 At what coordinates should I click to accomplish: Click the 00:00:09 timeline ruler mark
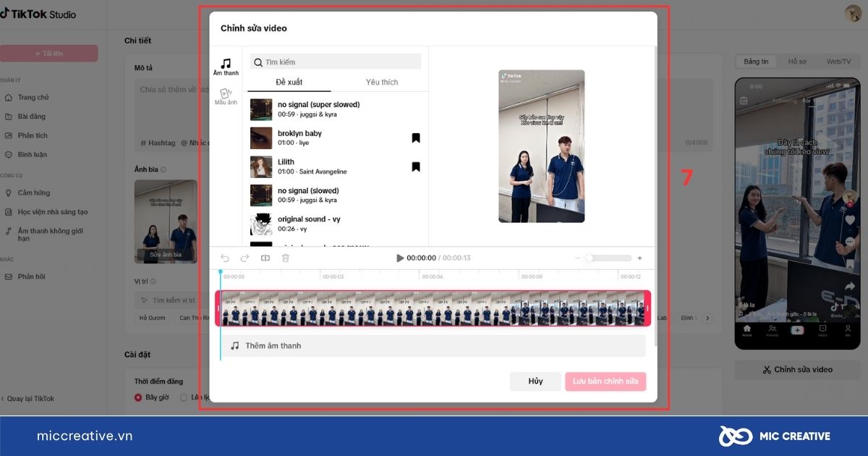(x=531, y=276)
